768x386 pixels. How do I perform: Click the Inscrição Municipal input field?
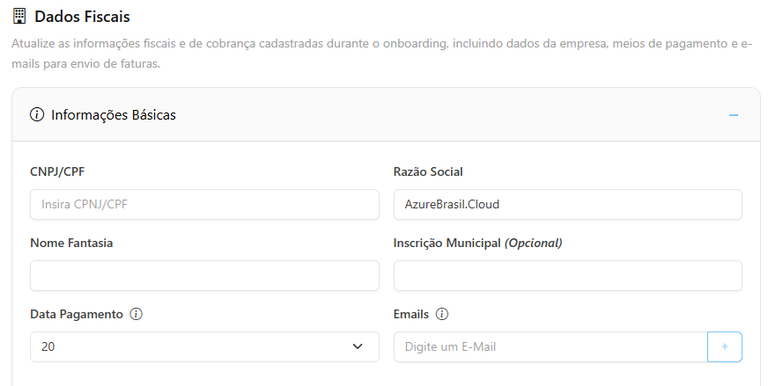568,276
